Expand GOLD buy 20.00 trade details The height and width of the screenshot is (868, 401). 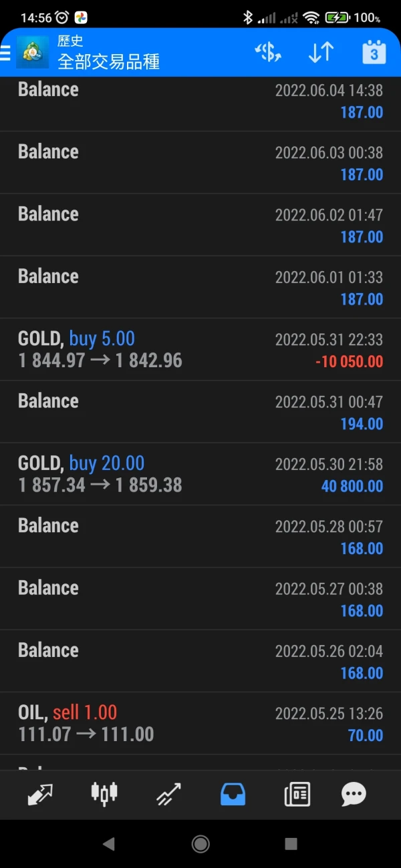point(200,474)
